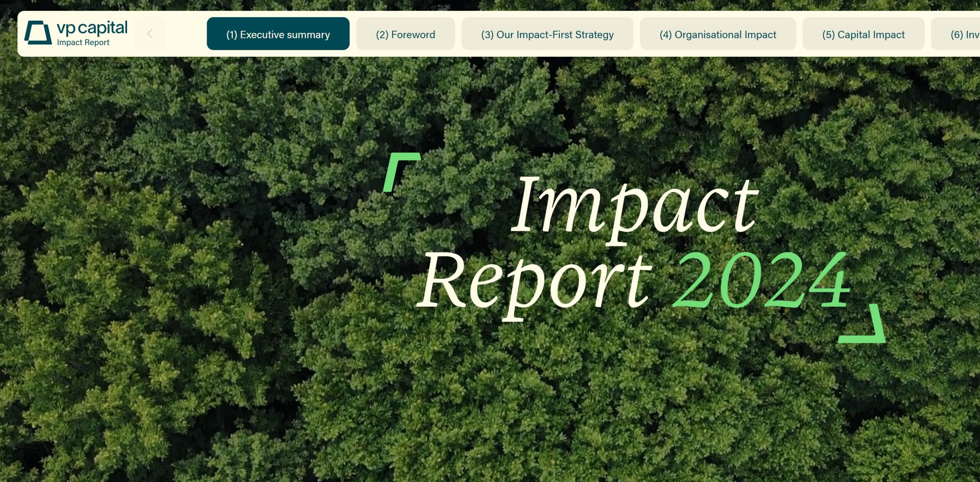Switch to the Foreword tab

tap(405, 34)
